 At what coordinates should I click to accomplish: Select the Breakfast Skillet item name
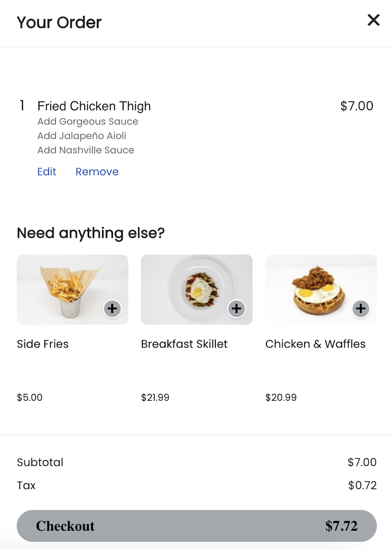(184, 344)
